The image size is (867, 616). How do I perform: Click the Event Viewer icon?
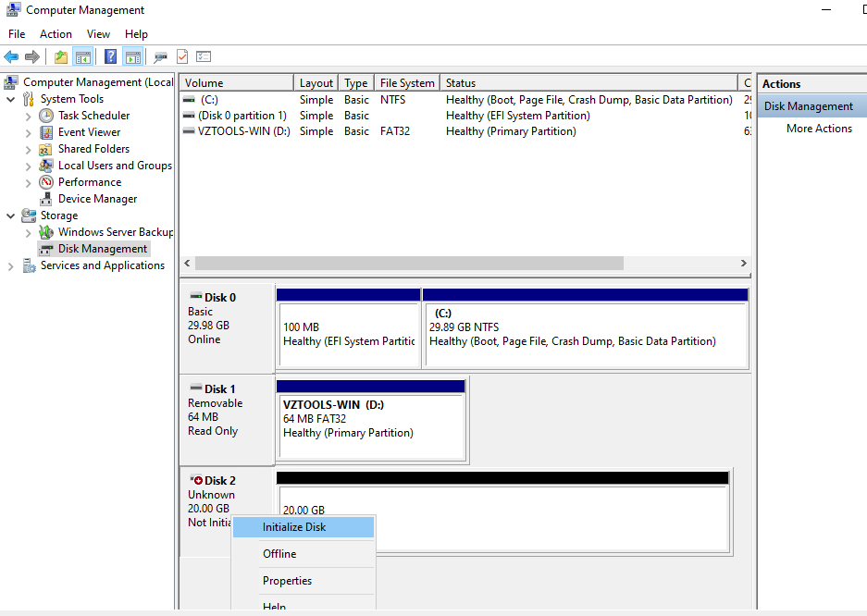(46, 132)
